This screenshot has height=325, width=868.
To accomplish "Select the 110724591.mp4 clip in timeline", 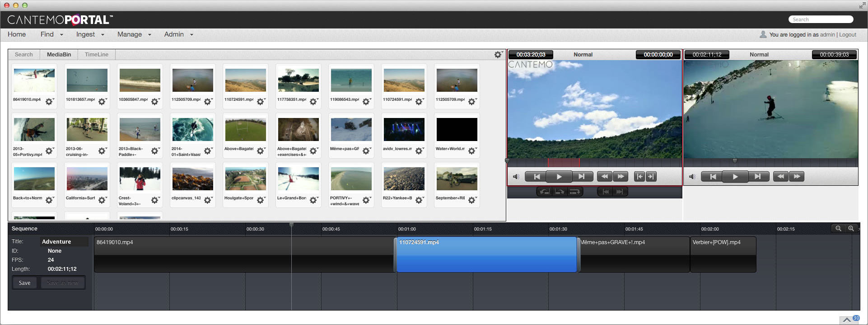I will click(487, 254).
